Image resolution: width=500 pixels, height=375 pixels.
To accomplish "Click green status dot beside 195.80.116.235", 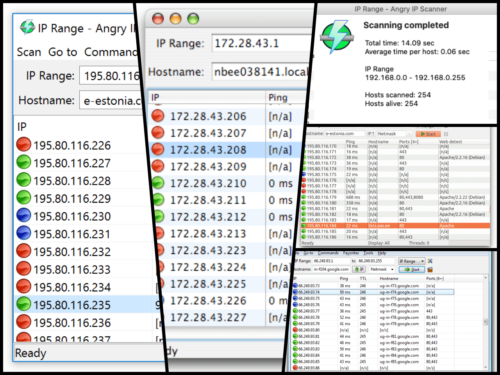I will pos(24,304).
